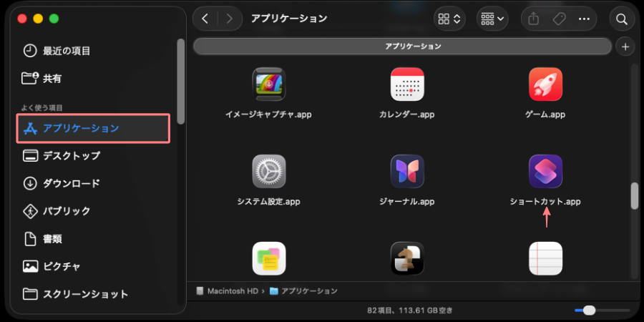Screen dimensions: 644x322
Task: Select the Stickies app icon
Action: click(268, 258)
